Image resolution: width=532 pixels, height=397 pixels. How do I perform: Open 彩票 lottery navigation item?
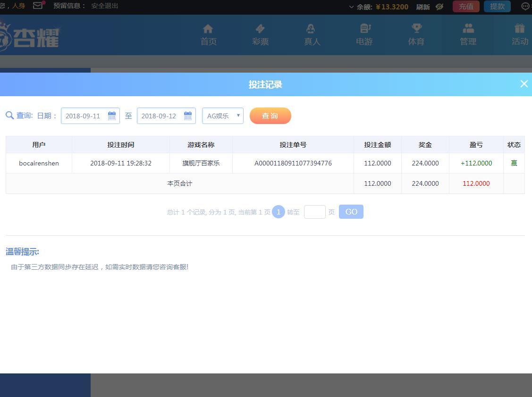260,35
